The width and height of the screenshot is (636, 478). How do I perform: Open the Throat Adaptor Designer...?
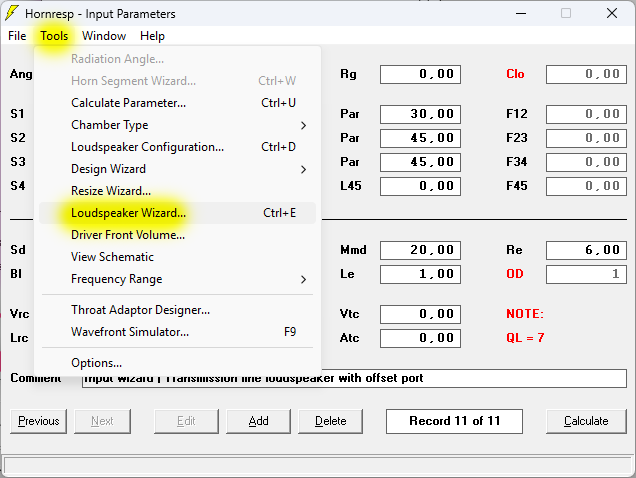(x=177, y=310)
